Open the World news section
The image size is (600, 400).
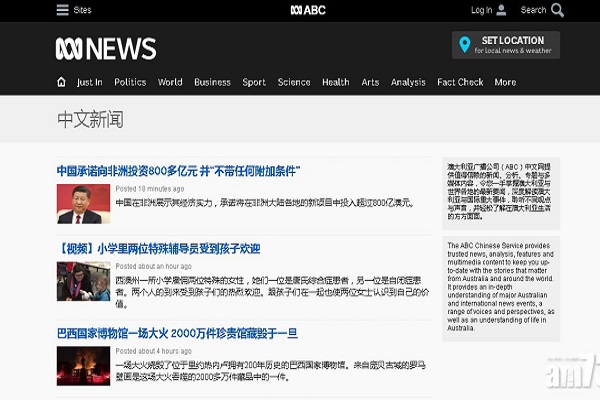click(170, 82)
